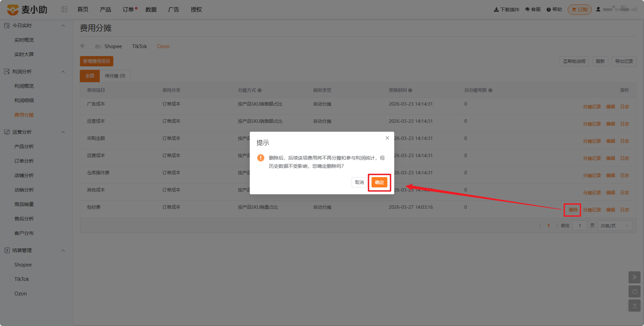Click the help icon beside 更新时间
Viewport: 644px width, 326px height.
click(410, 90)
